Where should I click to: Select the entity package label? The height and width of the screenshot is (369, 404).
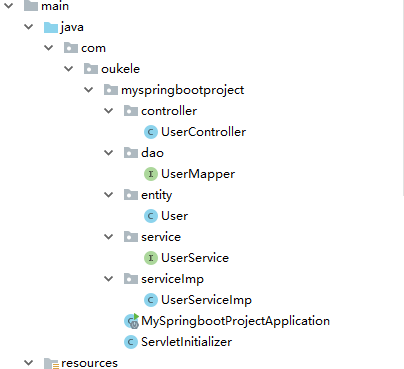157,195
